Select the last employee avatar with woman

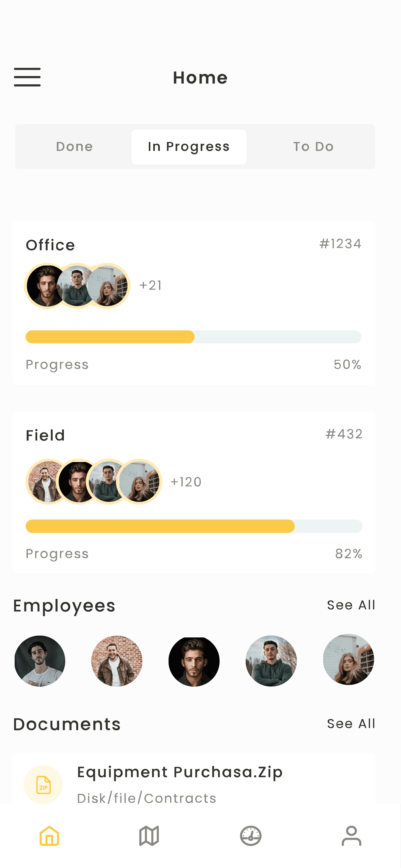click(x=348, y=659)
